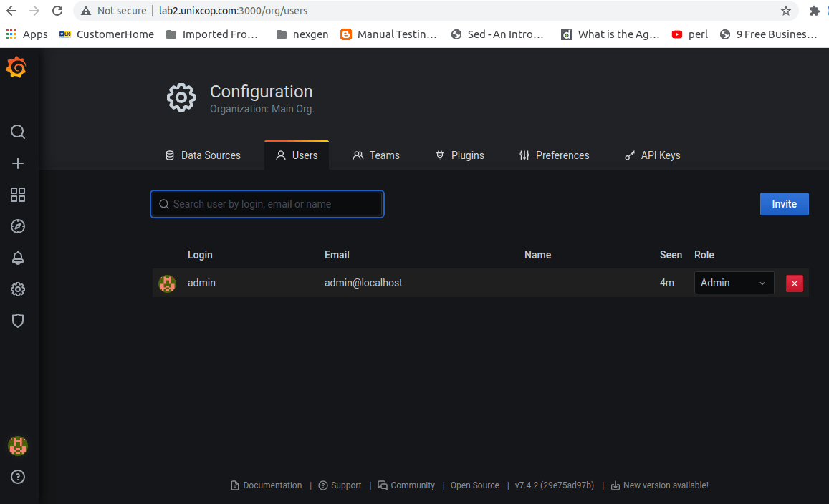
Task: Click the Not secure warning icon
Action: click(86, 11)
